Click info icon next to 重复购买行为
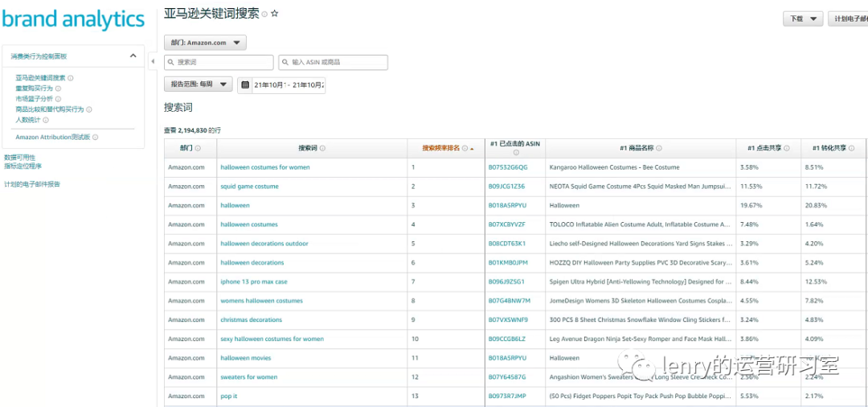This screenshot has height=407, width=868. coord(58,88)
